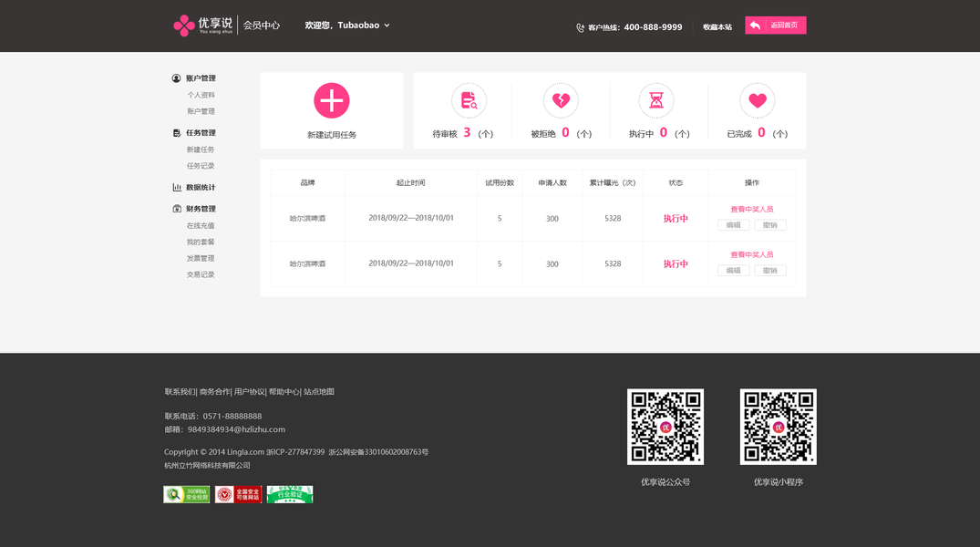The height and width of the screenshot is (547, 980).
Task: Click 编辑 button in the first table row
Action: coord(734,225)
